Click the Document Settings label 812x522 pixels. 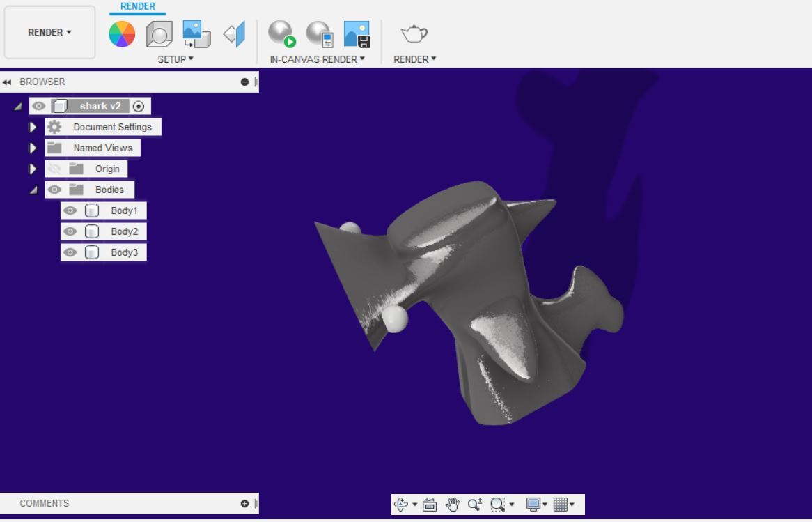tap(112, 127)
